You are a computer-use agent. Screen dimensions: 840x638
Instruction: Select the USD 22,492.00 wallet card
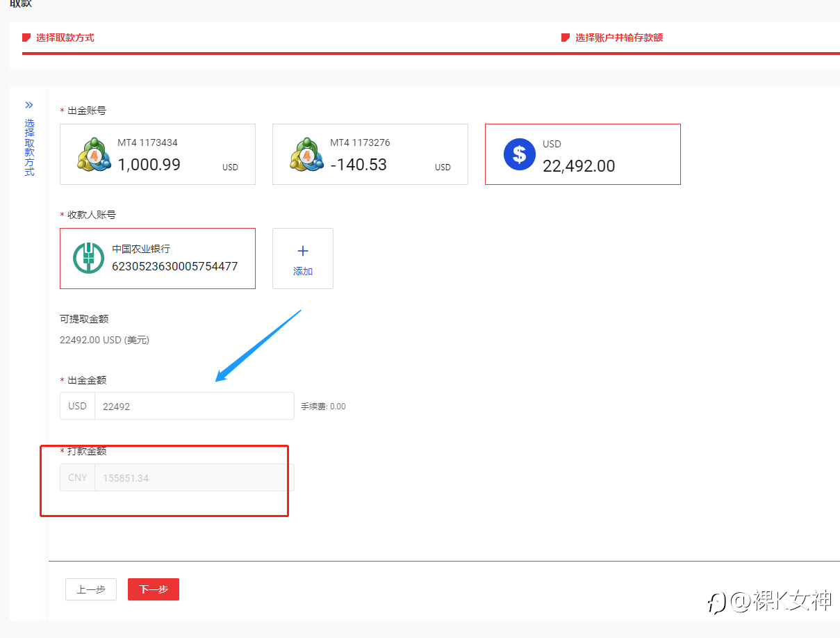pyautogui.click(x=583, y=154)
